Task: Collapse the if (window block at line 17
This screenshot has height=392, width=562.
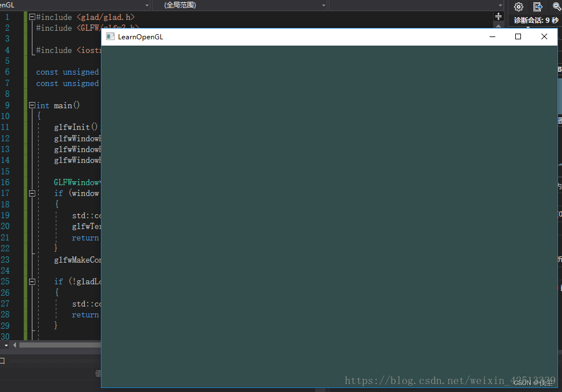Action: [x=32, y=193]
